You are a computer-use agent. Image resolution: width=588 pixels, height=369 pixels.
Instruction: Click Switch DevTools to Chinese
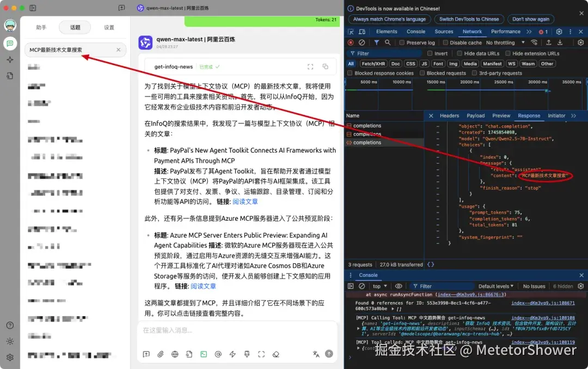pos(469,19)
